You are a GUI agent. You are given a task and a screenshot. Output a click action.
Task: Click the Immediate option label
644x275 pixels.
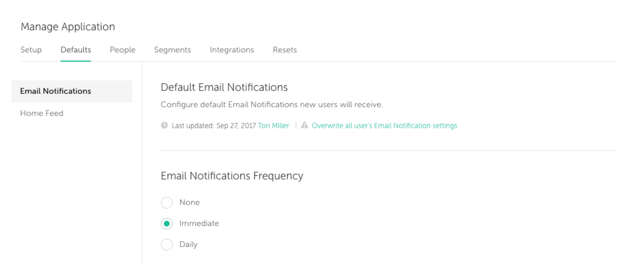(x=199, y=223)
